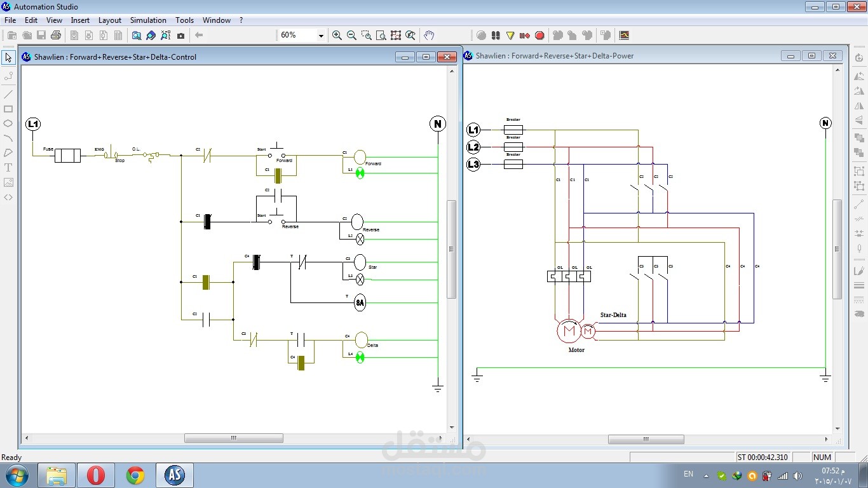The image size is (868, 488).
Task: Click the Control window horizontal scrollbar thumb
Action: point(234,438)
